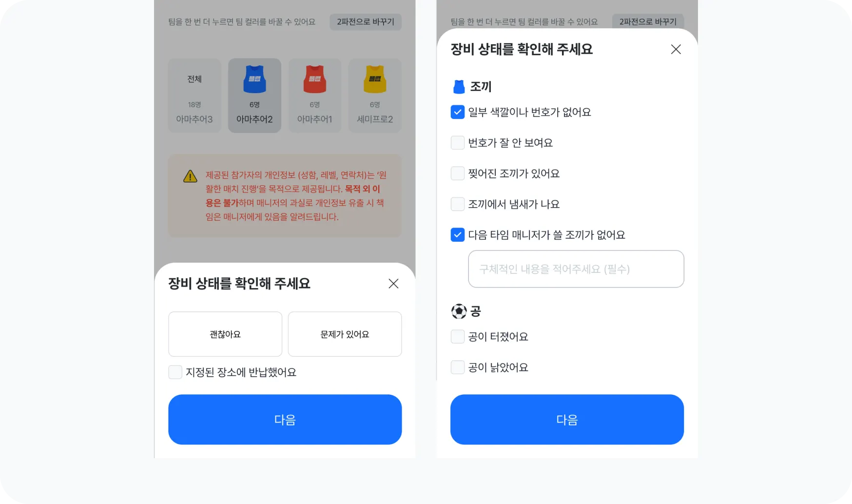
Task: Focus the 구체적인 내용을 적어주세요 input field
Action: coord(576,269)
